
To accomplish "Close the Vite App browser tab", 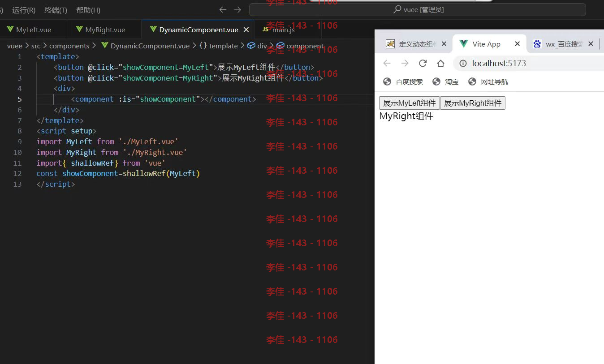I will pyautogui.click(x=517, y=44).
